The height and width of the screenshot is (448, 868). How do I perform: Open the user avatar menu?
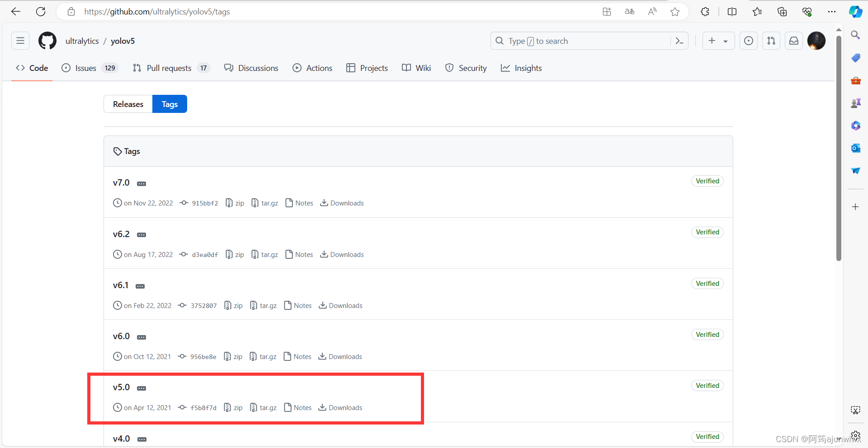(816, 41)
